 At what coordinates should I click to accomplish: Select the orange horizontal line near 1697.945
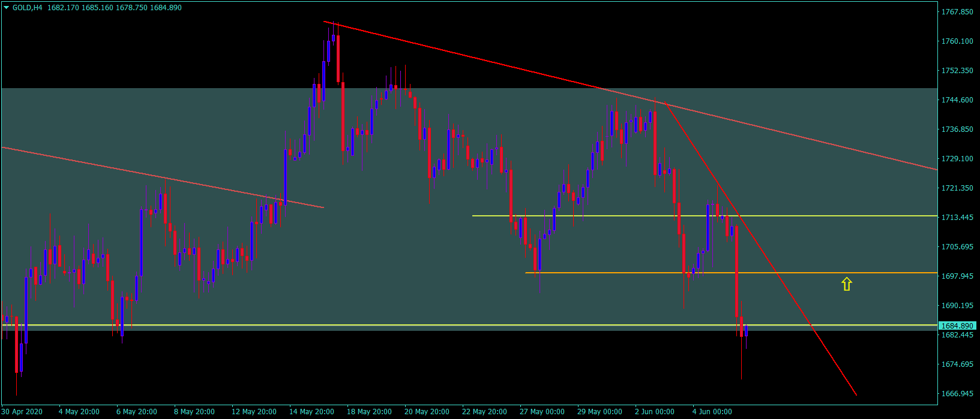731,273
